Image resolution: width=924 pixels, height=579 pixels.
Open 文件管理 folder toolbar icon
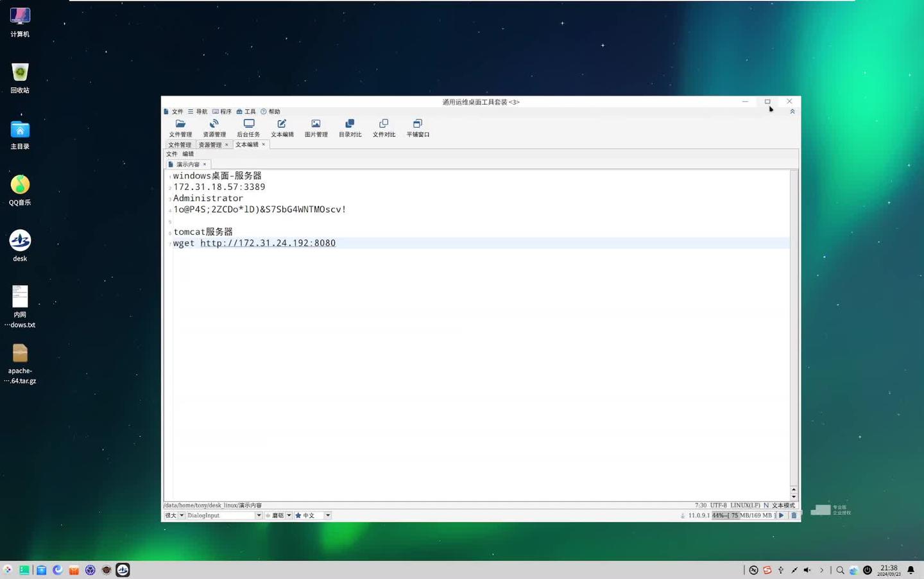point(180,128)
